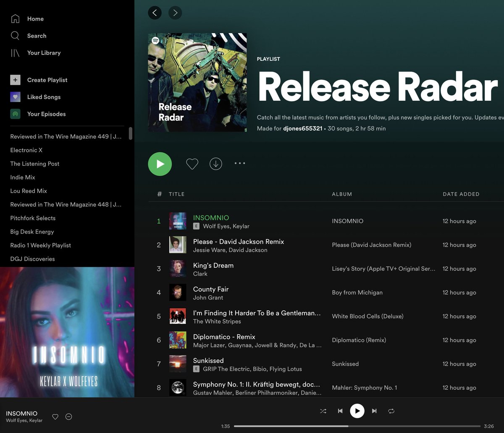Open the Liked Songs heart tile

15,97
